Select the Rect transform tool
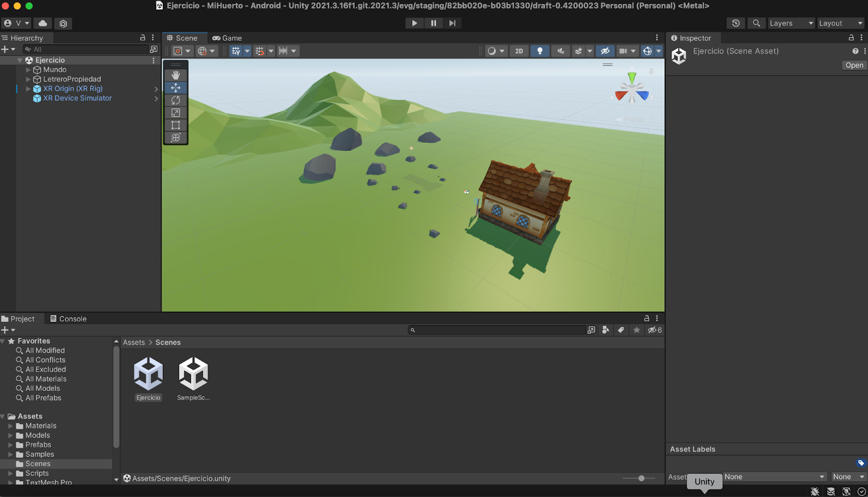Screen dimensions: 868x497 (x=176, y=125)
